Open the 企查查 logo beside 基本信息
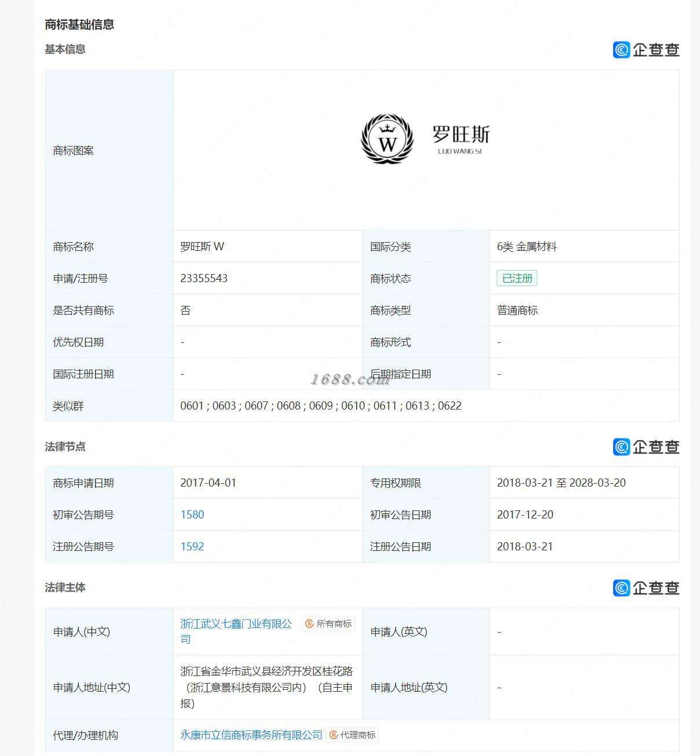This screenshot has width=700, height=756. (646, 50)
